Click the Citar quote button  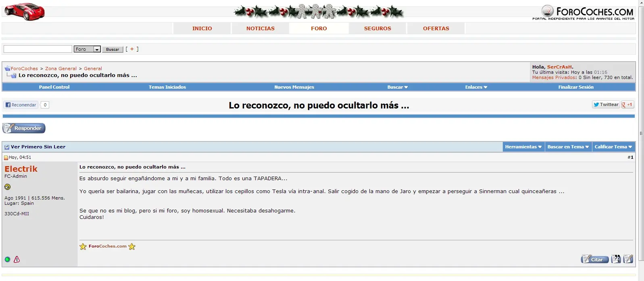coord(595,259)
